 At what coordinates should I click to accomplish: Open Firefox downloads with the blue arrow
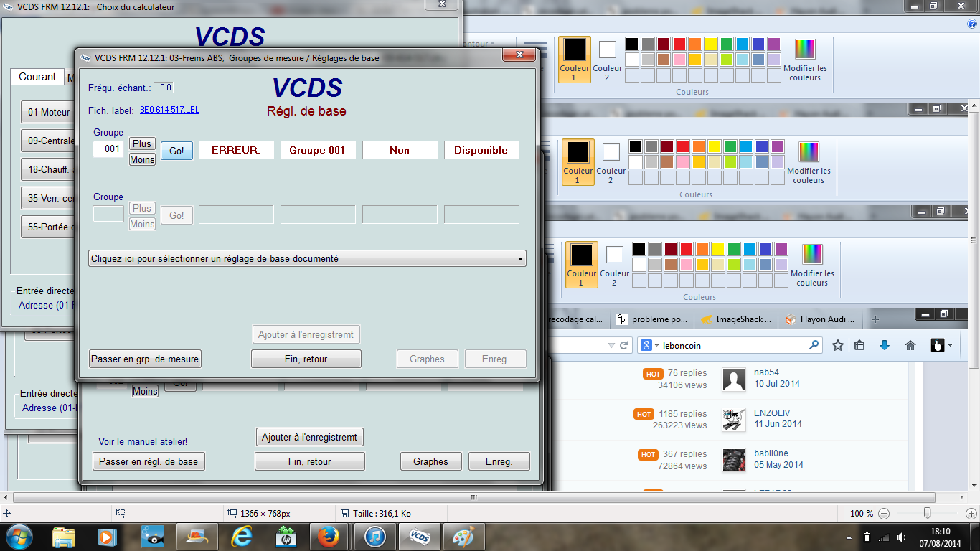[x=884, y=345]
